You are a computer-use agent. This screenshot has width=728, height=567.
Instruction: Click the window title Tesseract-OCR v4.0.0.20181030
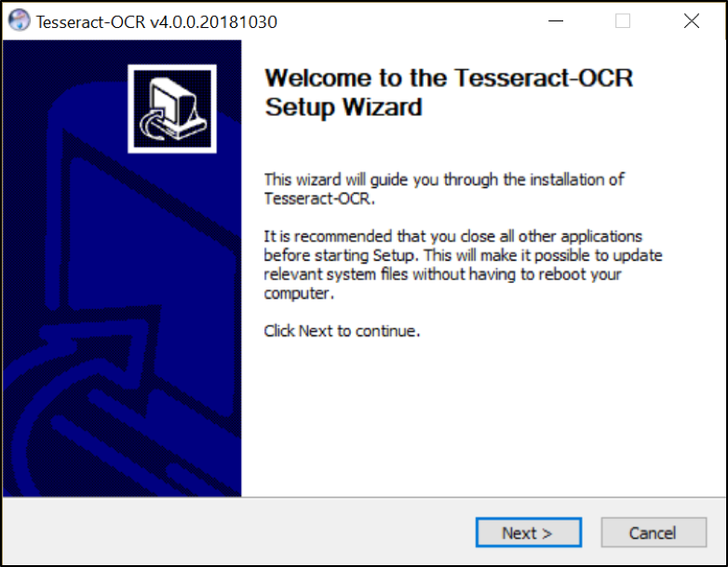[x=156, y=21]
